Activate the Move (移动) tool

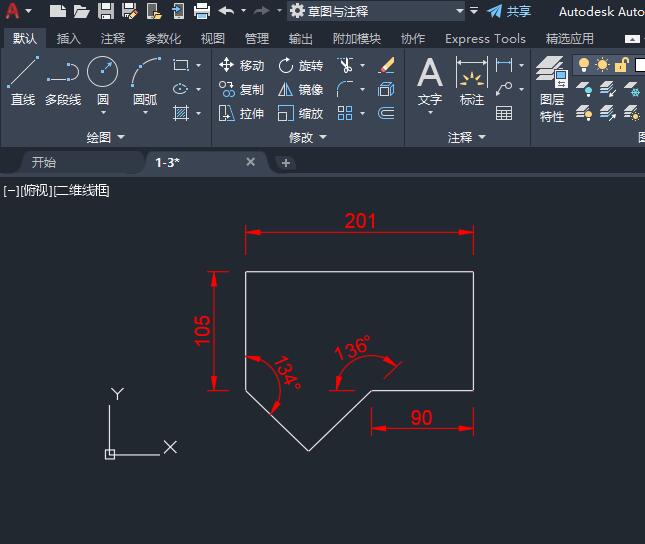click(x=241, y=65)
